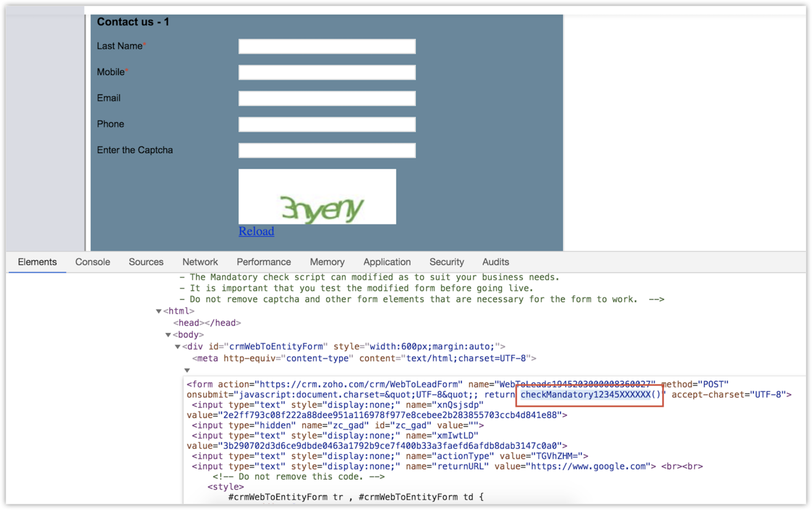The image size is (812, 510).
Task: Select the xnQsjsdp input row
Action: (x=376, y=410)
